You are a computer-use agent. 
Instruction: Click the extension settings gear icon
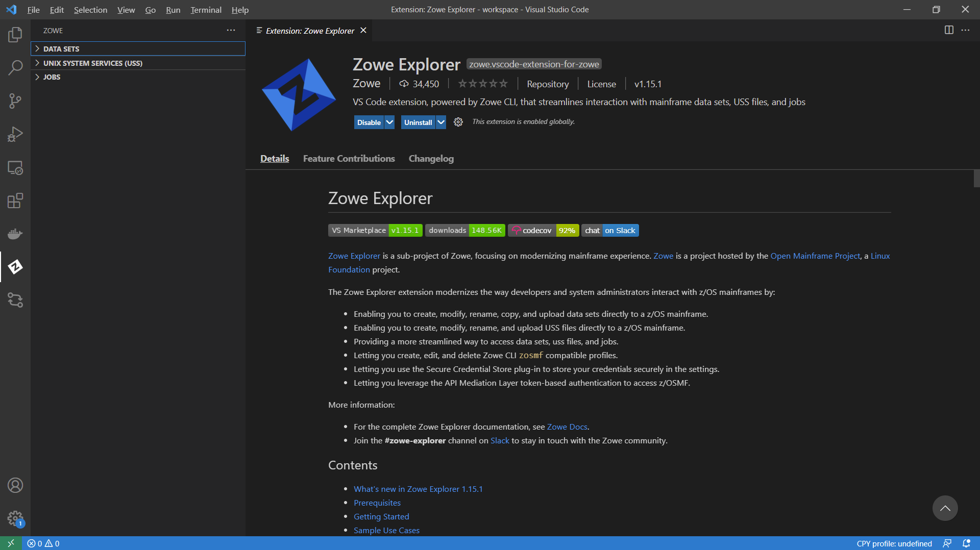[458, 122]
